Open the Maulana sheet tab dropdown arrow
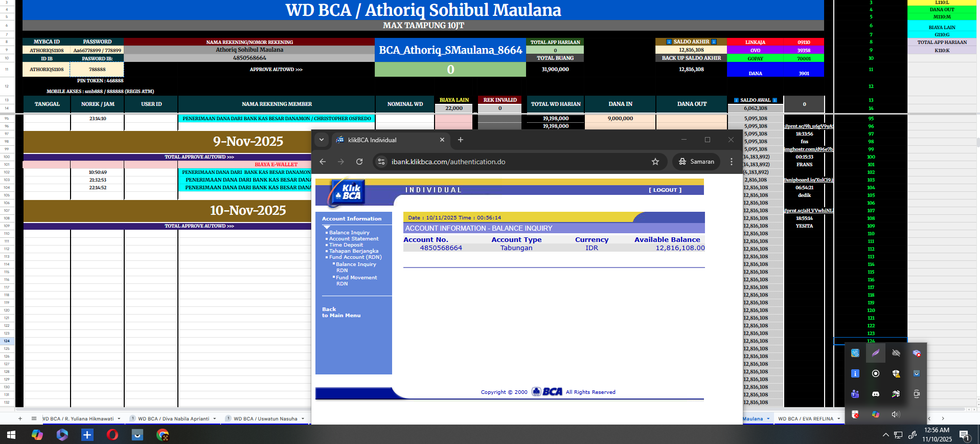Viewport: 980px width, 444px height. (768, 418)
